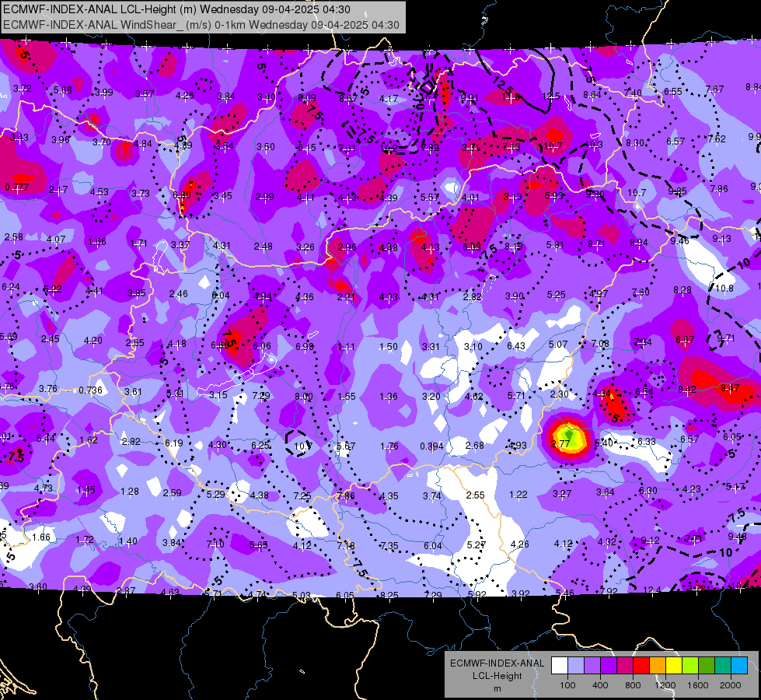Click the grid value 7.67
761x700 pixels.
714,89
